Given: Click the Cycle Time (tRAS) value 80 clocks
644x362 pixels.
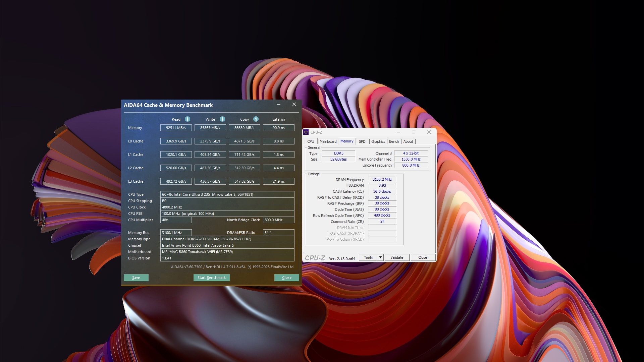Looking at the screenshot, I should click(382, 209).
